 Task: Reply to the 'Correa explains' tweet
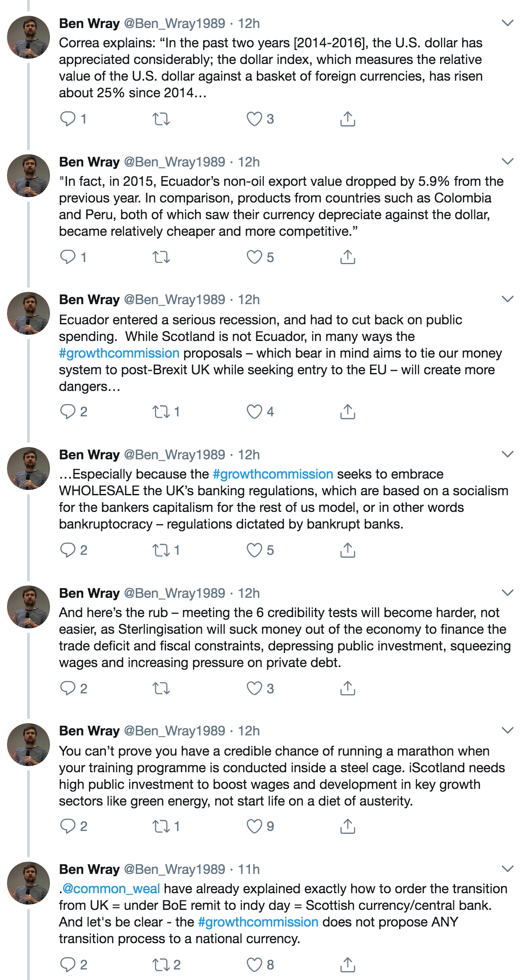coord(68,119)
